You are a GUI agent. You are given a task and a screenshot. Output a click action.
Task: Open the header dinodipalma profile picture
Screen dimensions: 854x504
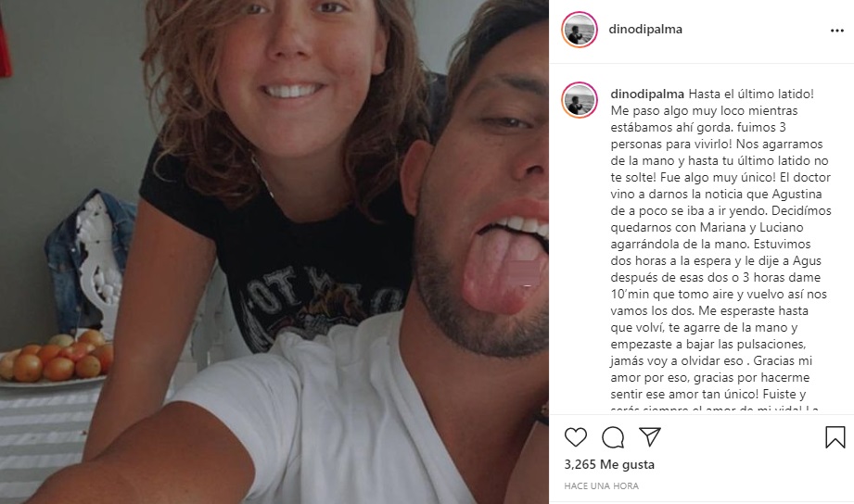580,30
